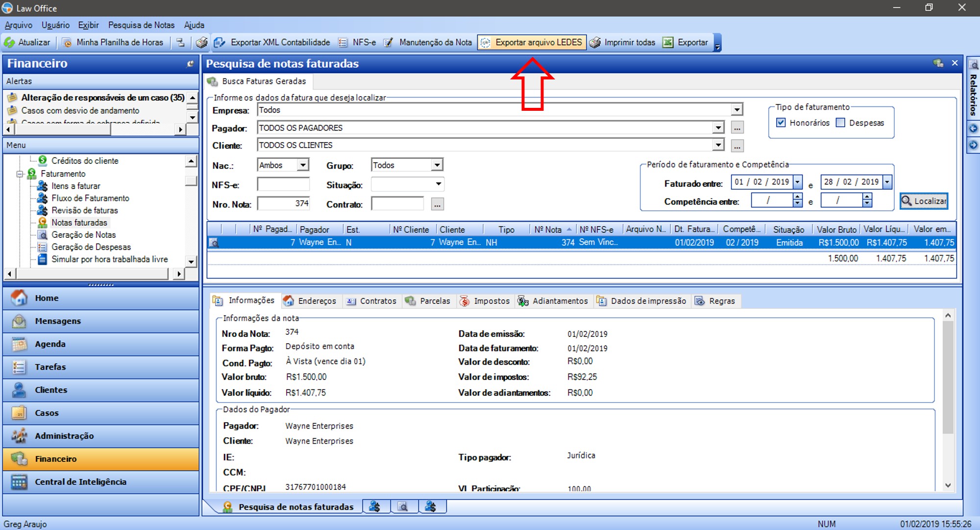Click the Contrato browse ellipsis button
The height and width of the screenshot is (530, 980).
pos(438,204)
